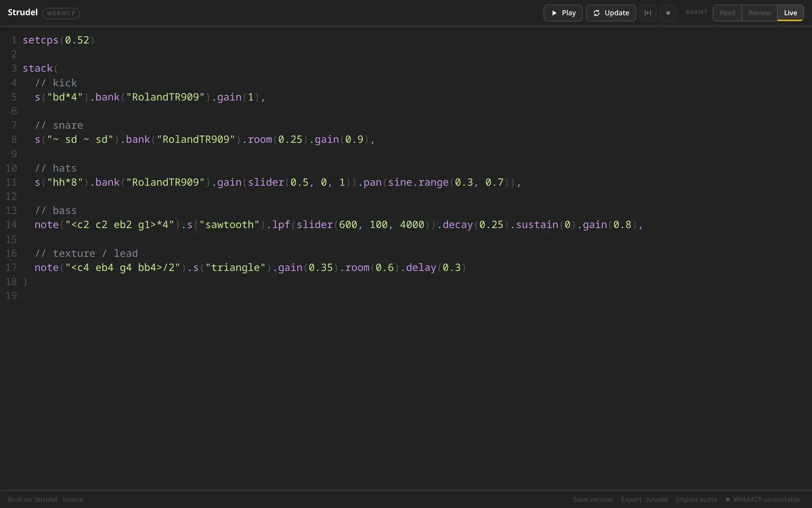This screenshot has height=508, width=812.
Task: Click decay(0.25) in the bass line
Action: point(476,225)
